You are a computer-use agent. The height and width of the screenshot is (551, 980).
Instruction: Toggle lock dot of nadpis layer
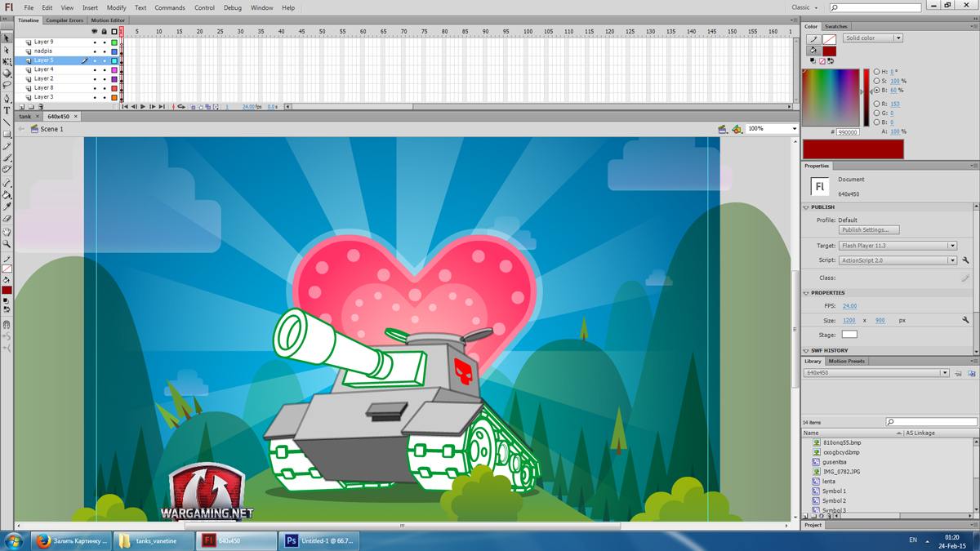(105, 51)
